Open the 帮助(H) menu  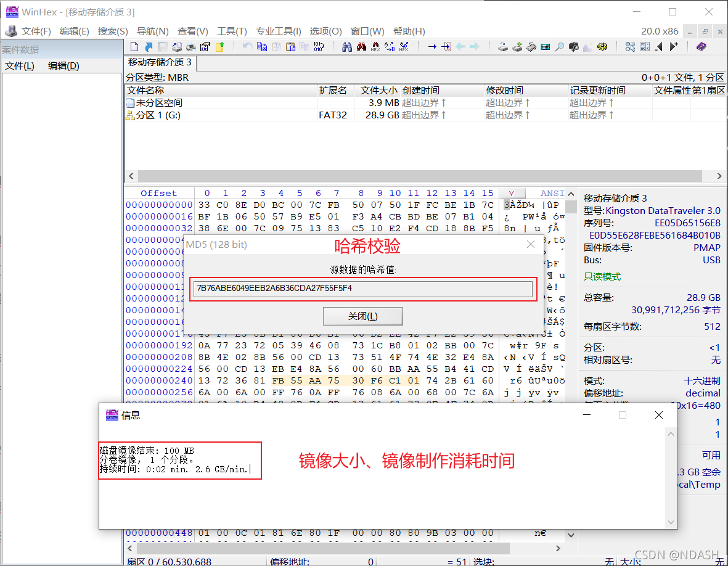click(409, 31)
